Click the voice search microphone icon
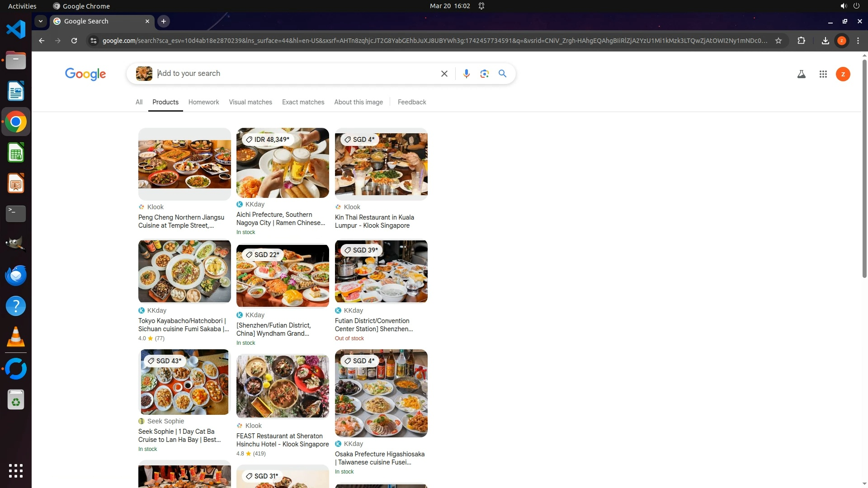Image resolution: width=868 pixels, height=488 pixels. point(466,74)
